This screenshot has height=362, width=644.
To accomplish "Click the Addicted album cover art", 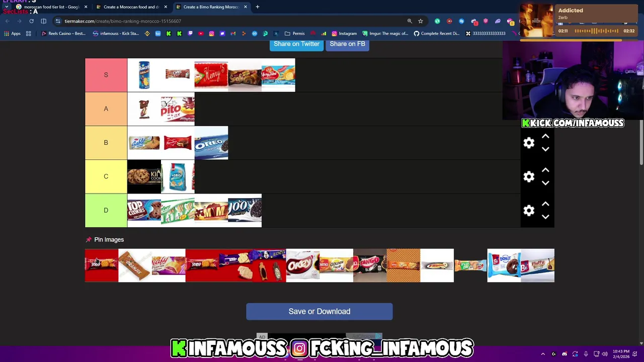I will pos(537,21).
